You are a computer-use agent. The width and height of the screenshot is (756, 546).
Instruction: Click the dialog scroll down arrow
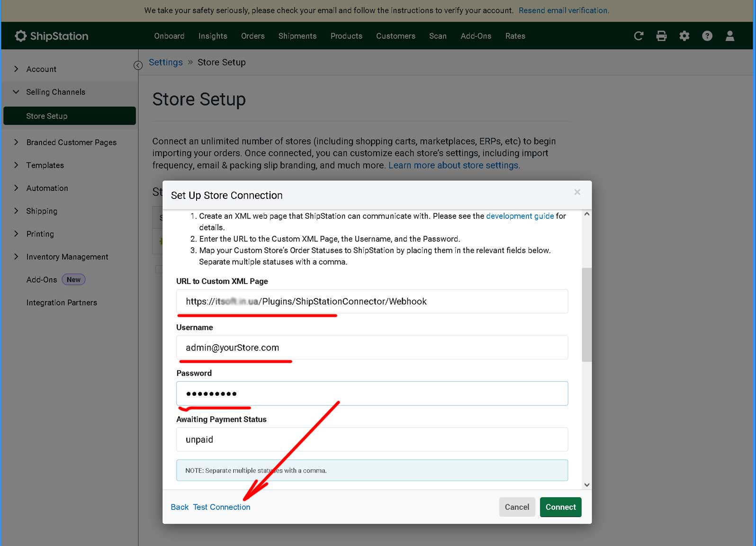[587, 485]
